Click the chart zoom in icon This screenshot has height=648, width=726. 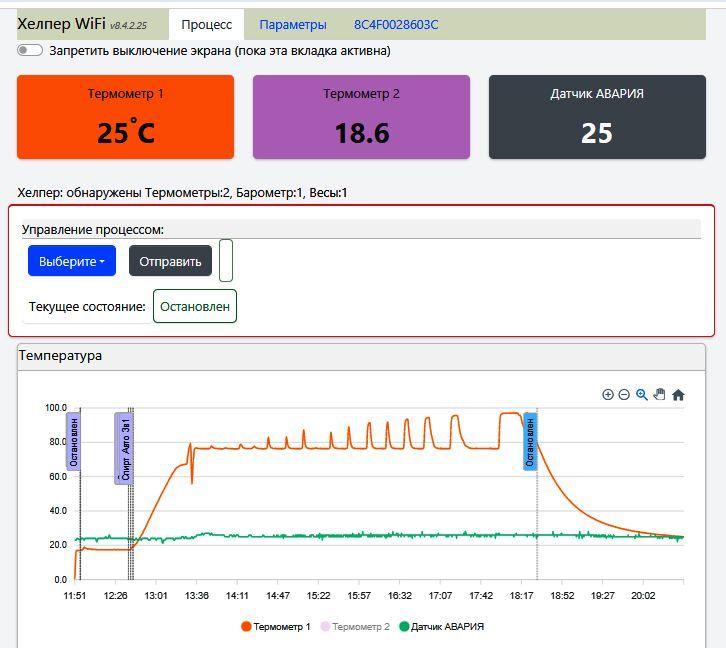[x=608, y=395]
